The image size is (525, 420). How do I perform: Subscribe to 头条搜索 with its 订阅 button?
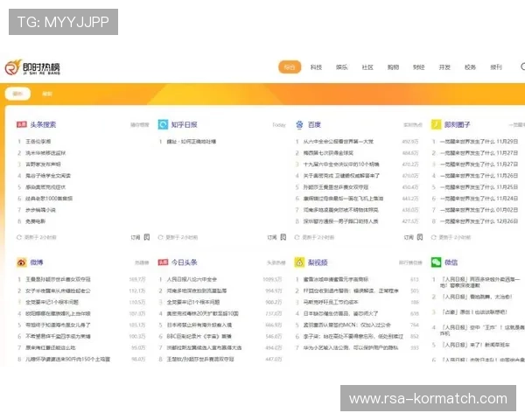[140, 237]
